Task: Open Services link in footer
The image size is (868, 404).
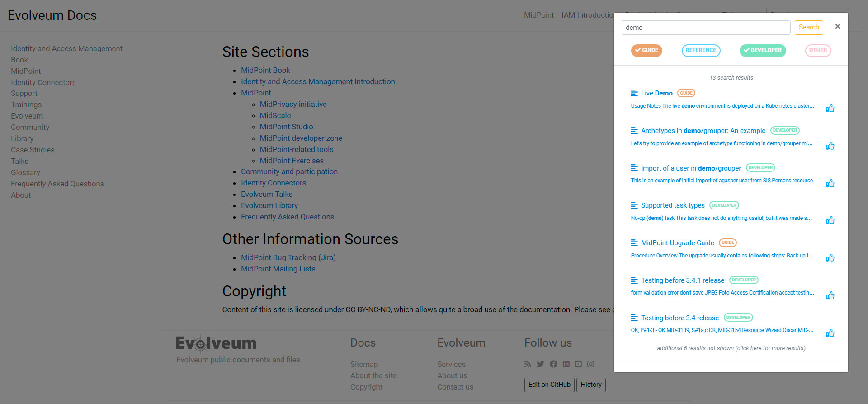Action: pyautogui.click(x=451, y=364)
